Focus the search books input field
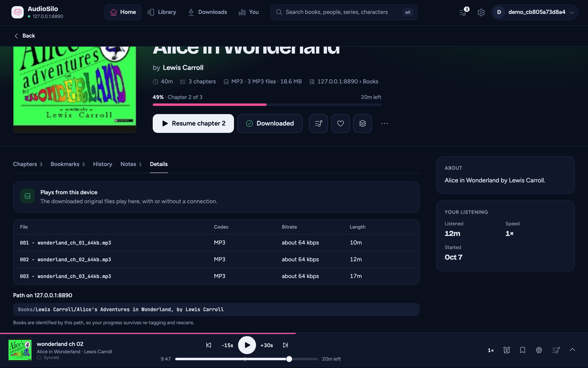 pos(344,12)
